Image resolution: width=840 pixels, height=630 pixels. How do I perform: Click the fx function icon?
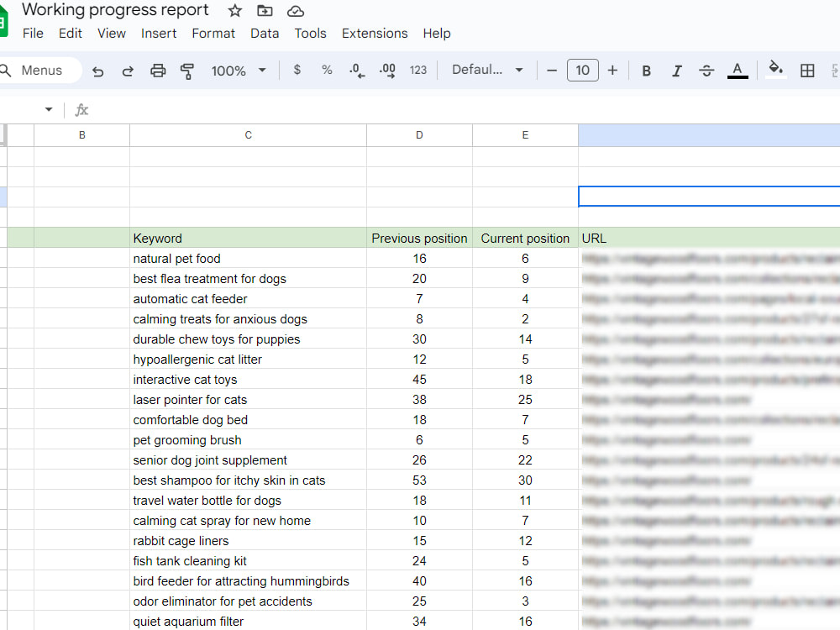pos(81,110)
